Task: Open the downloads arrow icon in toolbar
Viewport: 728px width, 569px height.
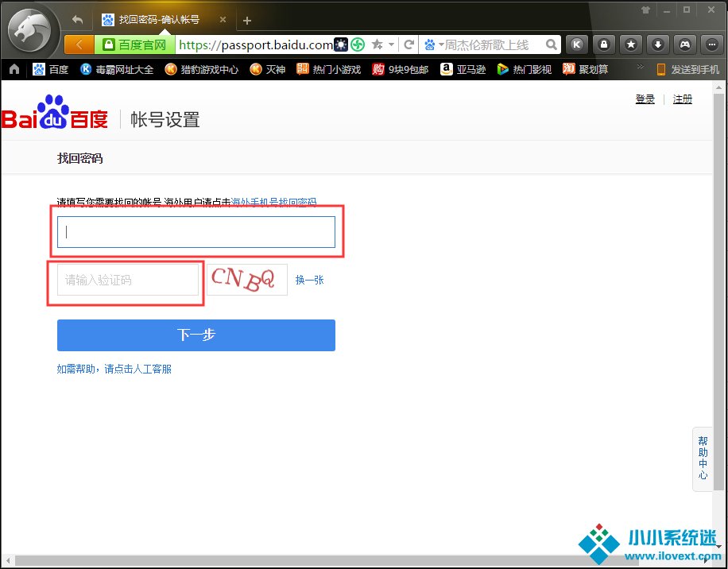Action: coord(657,45)
